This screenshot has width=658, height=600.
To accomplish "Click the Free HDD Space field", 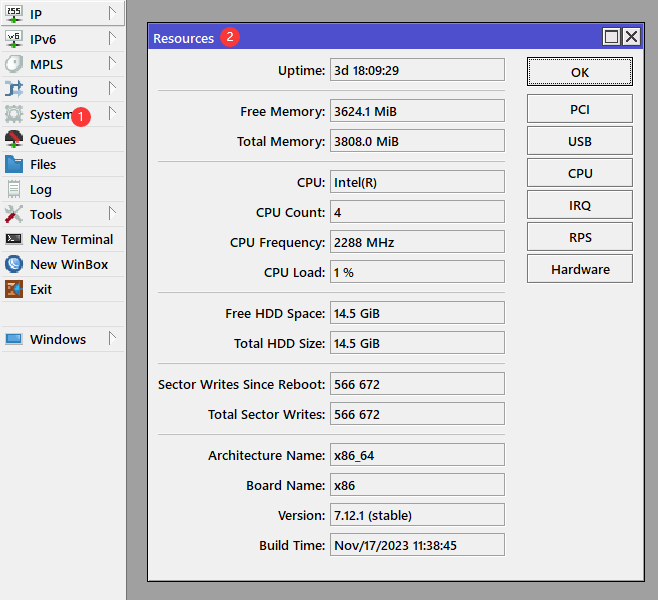I will point(417,313).
